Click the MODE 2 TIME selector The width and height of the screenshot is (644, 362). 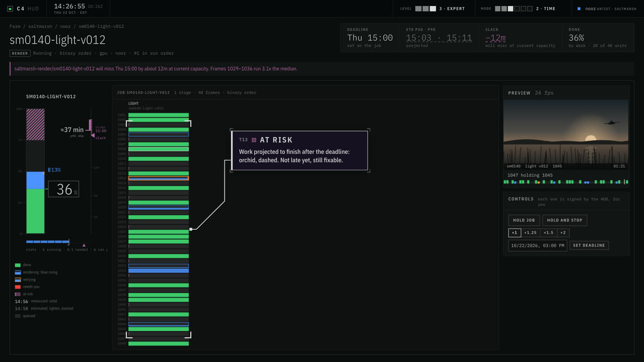point(518,8)
